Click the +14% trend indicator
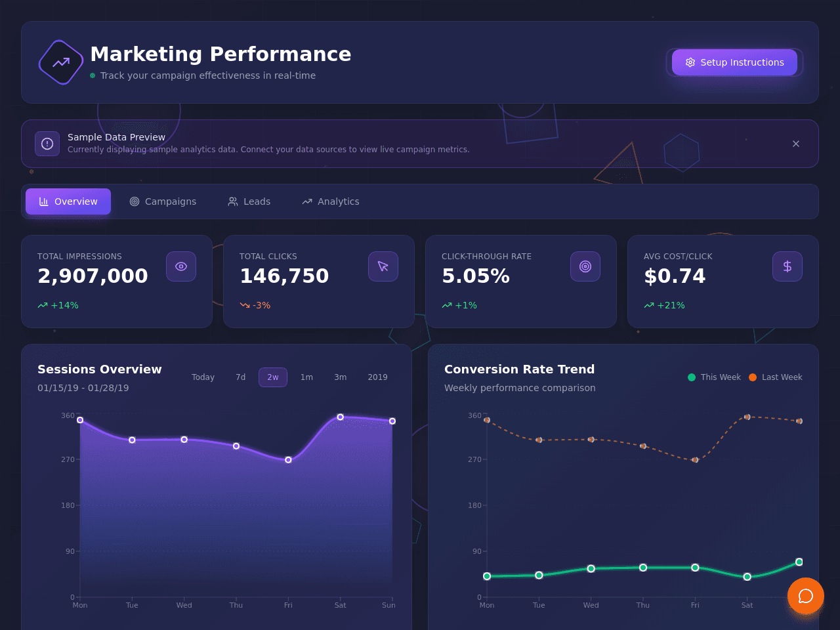Image resolution: width=840 pixels, height=630 pixels. (58, 305)
